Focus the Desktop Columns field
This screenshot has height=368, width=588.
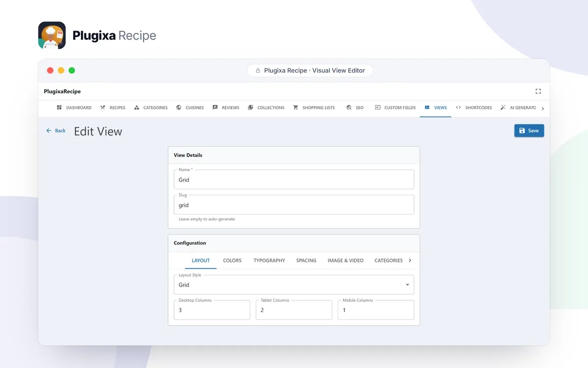pyautogui.click(x=212, y=310)
